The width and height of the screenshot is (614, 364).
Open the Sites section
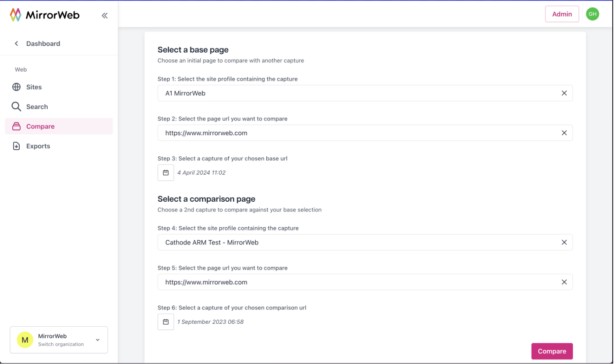coord(59,87)
